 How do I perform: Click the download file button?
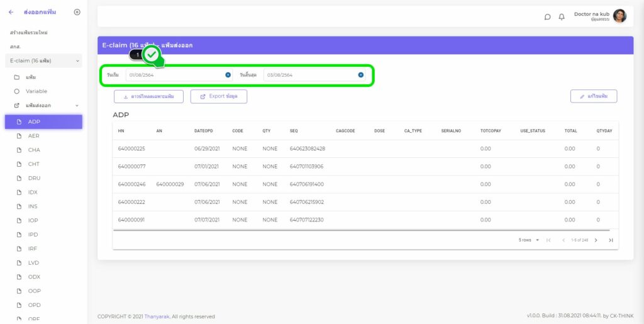point(148,96)
